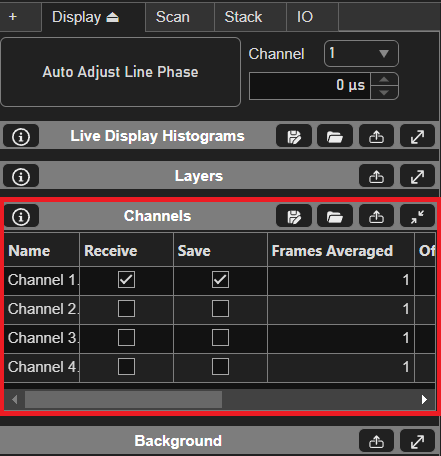Click Frames Averaged value for Channel 2
Image resolution: width=441 pixels, height=456 pixels.
click(x=341, y=309)
